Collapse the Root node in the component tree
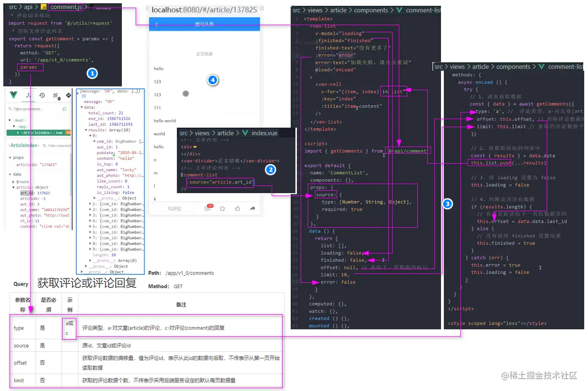The width and height of the screenshot is (588, 391). pos(10,121)
